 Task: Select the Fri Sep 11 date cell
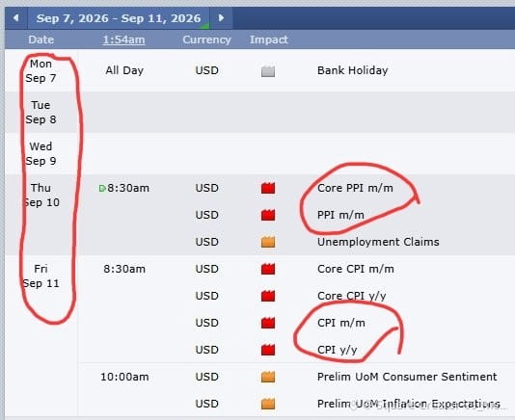(x=41, y=276)
